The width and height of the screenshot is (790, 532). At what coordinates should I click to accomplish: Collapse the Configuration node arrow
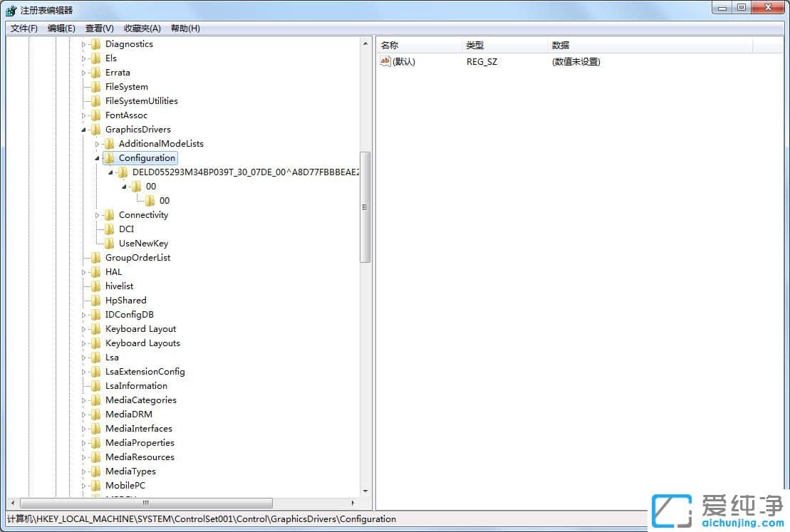click(x=97, y=157)
